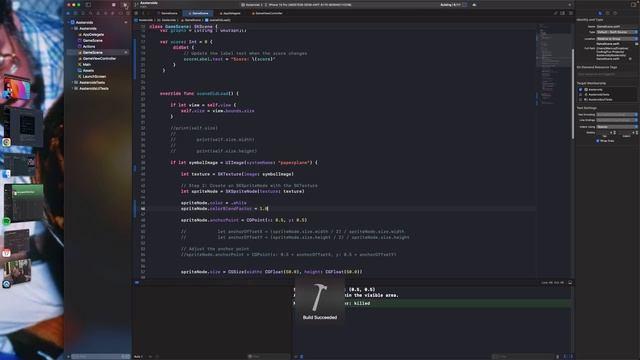This screenshot has width=640, height=360.
Task: Select the active GameScene editor tab
Action: 198,13
